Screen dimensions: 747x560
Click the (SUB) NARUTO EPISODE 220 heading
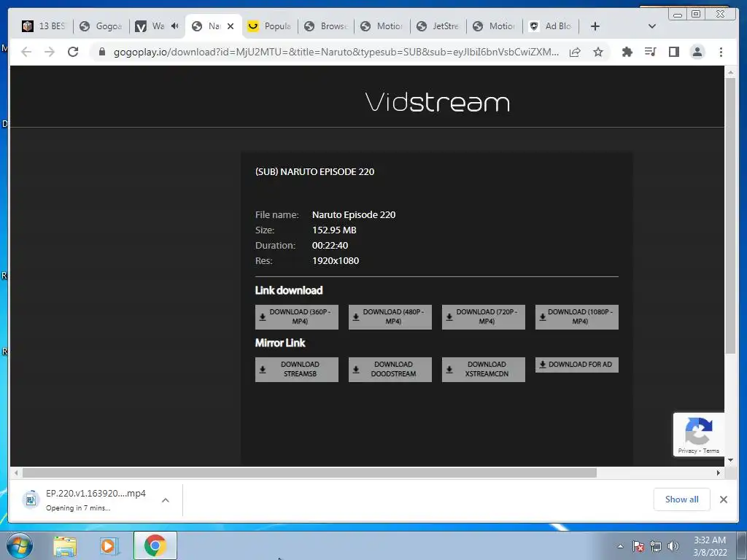314,171
